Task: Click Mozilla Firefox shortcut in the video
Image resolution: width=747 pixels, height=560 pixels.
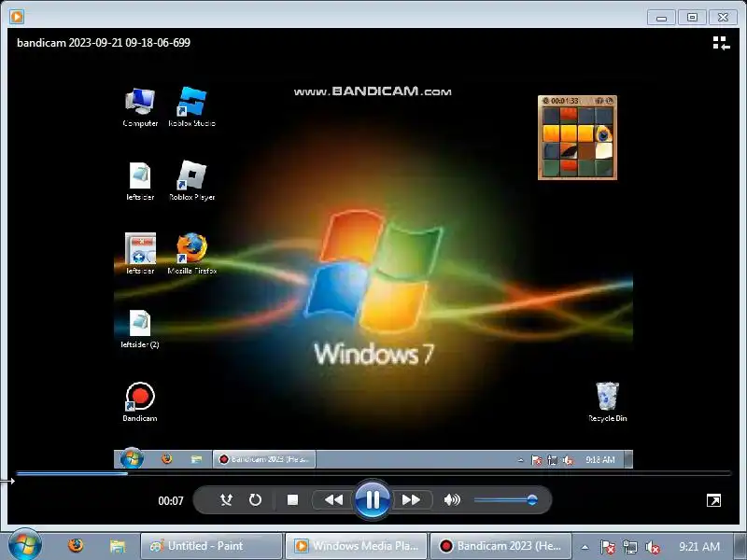Action: coord(192,254)
